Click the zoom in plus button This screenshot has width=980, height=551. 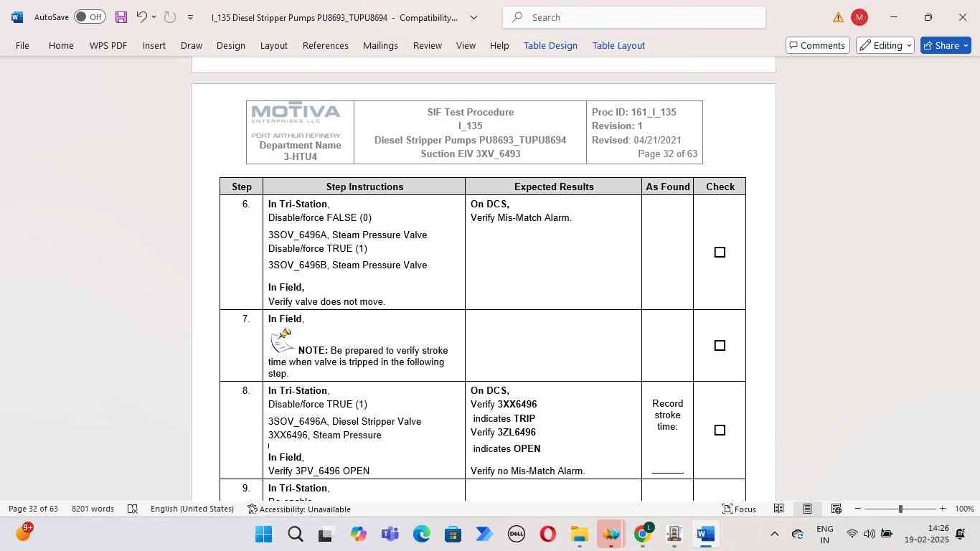click(942, 509)
